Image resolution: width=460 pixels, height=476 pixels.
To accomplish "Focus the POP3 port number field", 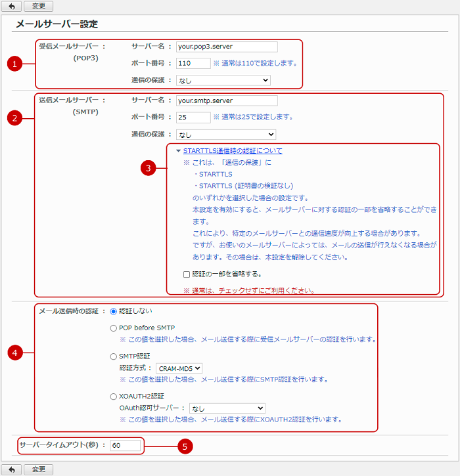I will click(193, 63).
